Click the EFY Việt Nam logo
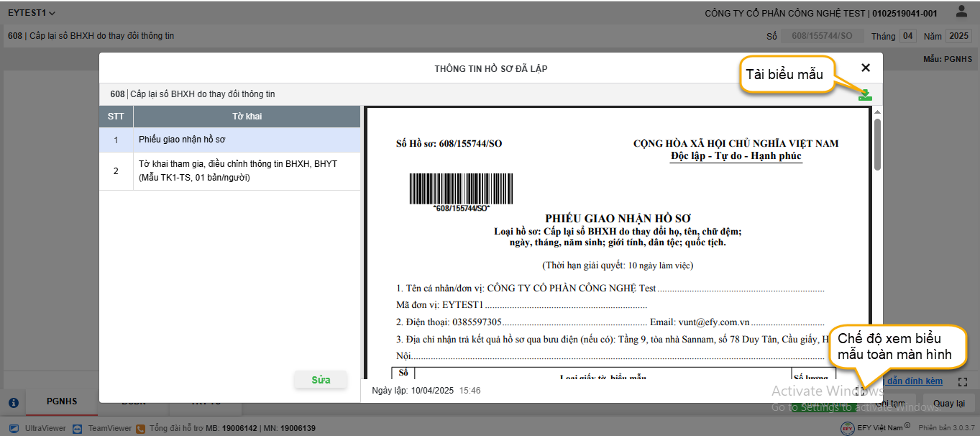980x436 pixels. (x=848, y=428)
